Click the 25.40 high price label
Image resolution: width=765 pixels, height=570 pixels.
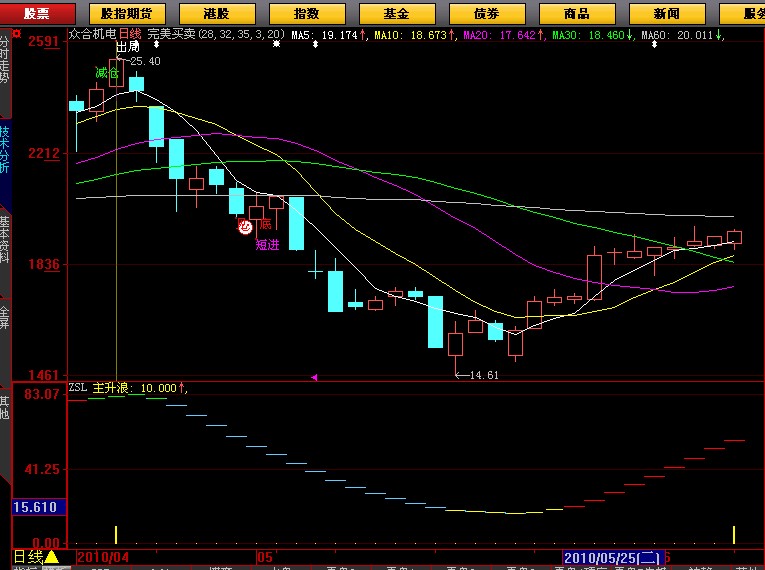pos(145,61)
